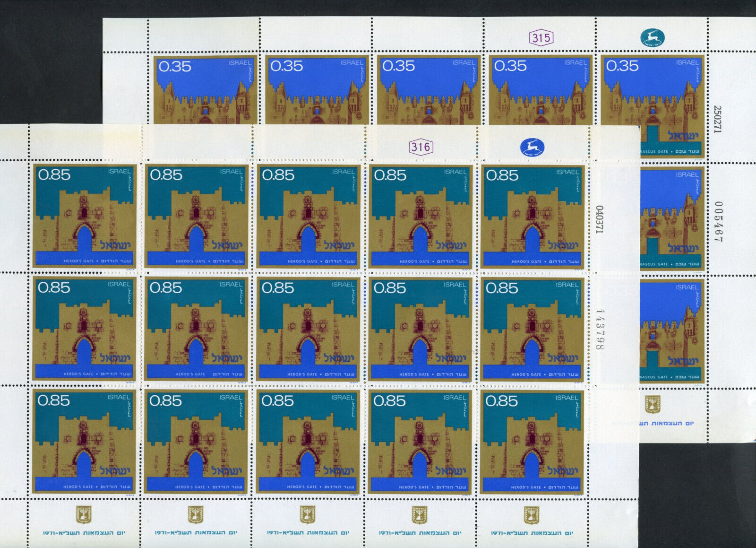
Task: Click the 0.85 stamp beside serial 143798
Action: click(533, 330)
